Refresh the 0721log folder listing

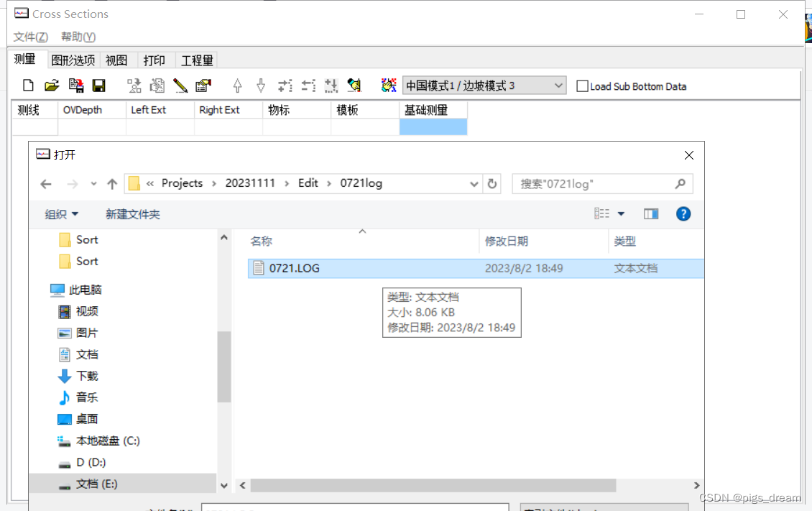(x=492, y=184)
